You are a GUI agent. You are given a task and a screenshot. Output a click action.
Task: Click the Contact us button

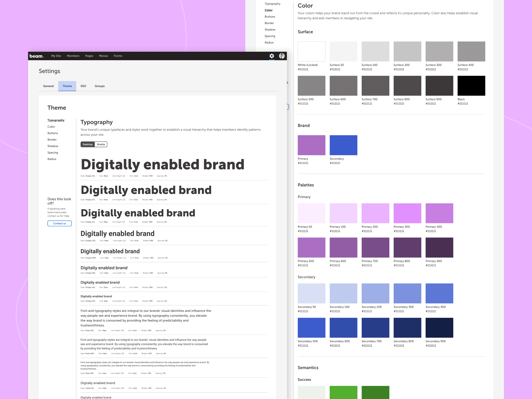(x=59, y=224)
